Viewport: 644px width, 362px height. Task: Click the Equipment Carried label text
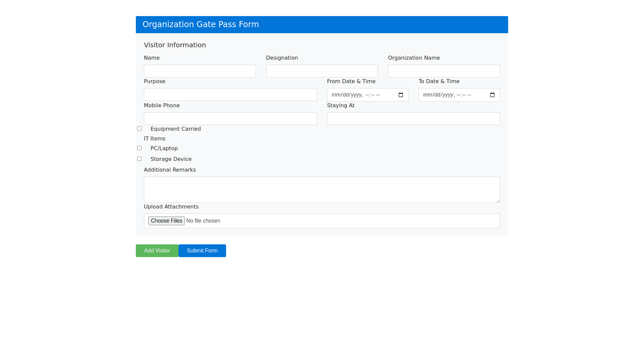(x=175, y=129)
